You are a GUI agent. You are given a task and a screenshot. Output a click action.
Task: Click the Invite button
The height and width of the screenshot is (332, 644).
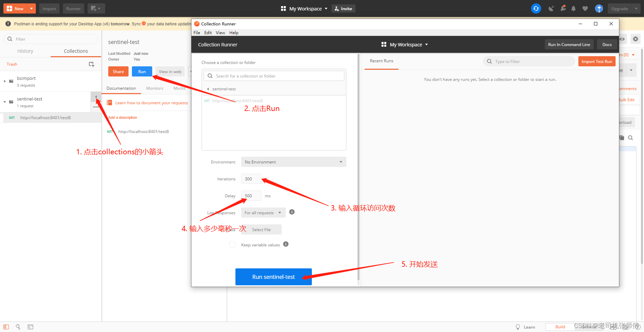coord(343,8)
